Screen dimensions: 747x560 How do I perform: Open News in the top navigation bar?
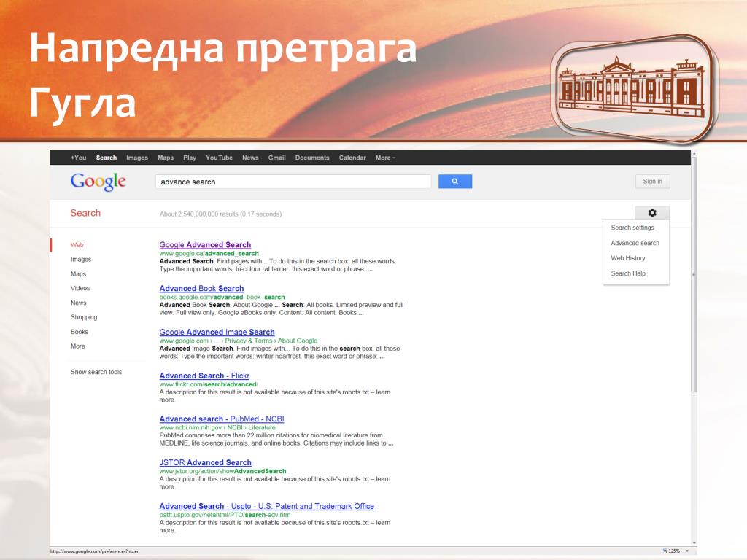[x=250, y=157]
